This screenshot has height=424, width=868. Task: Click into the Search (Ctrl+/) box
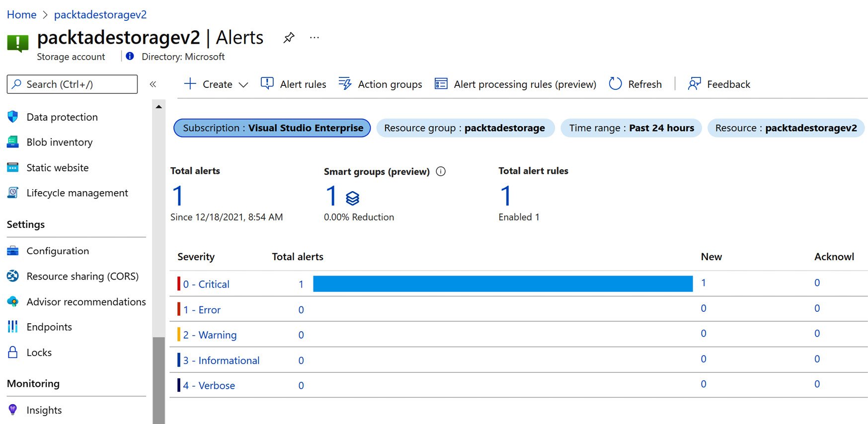pyautogui.click(x=72, y=84)
